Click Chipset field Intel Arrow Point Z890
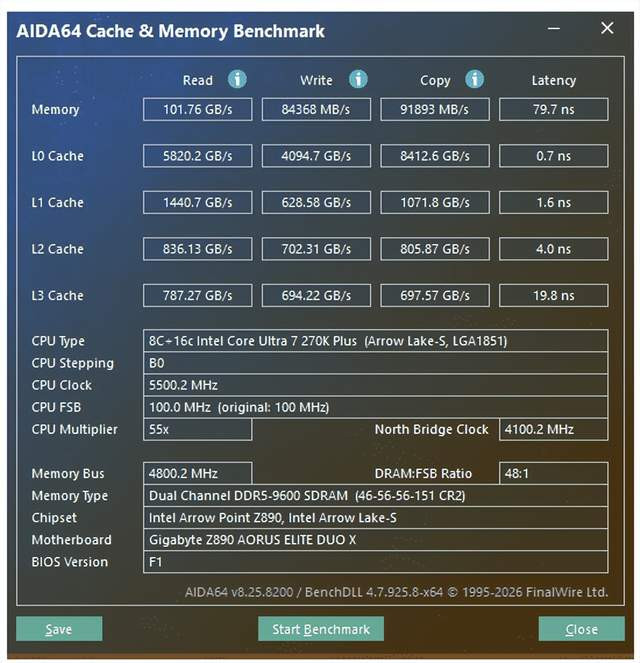This screenshot has width=640, height=663. click(x=375, y=518)
